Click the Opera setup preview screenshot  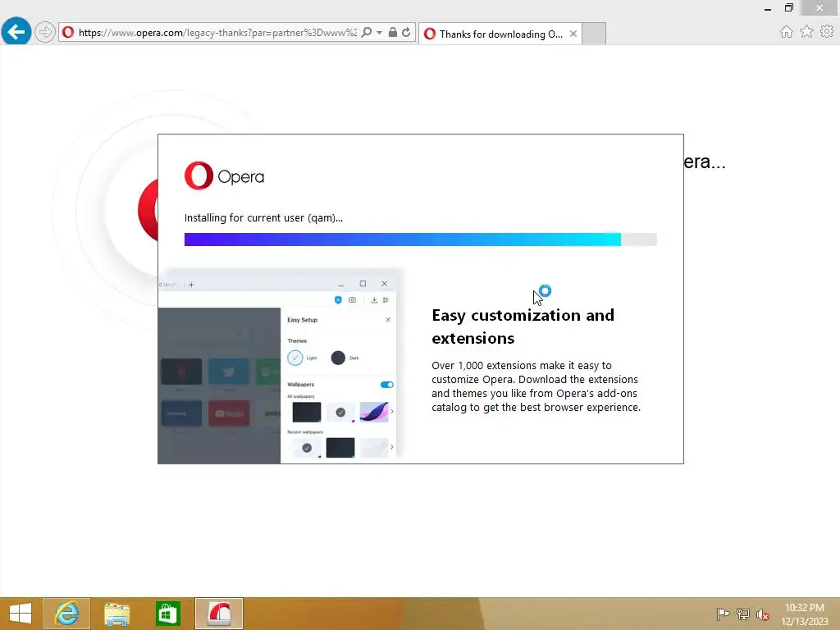tap(280, 367)
